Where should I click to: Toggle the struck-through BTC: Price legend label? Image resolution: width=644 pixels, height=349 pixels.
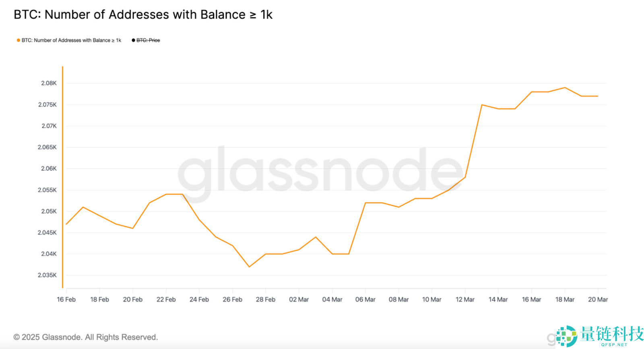click(148, 40)
